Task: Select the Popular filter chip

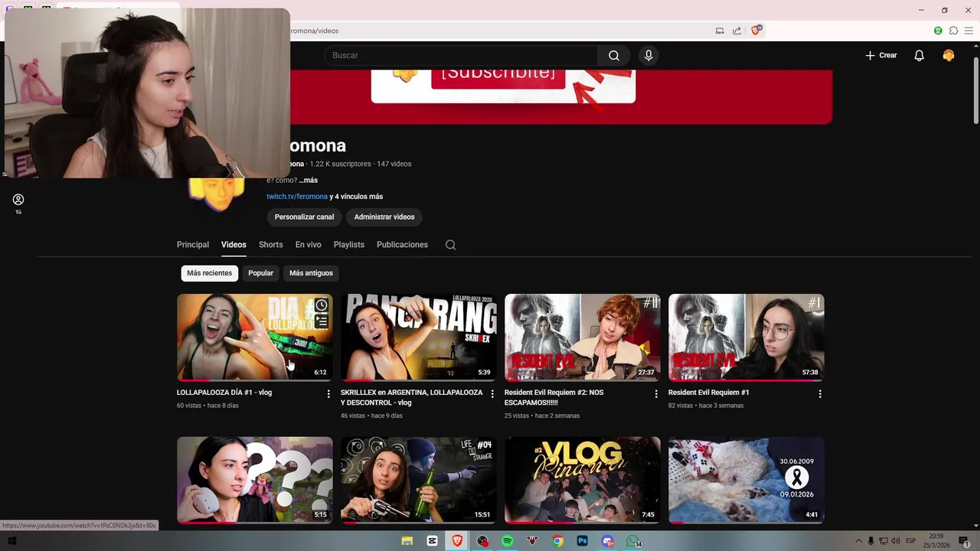Action: click(x=260, y=273)
